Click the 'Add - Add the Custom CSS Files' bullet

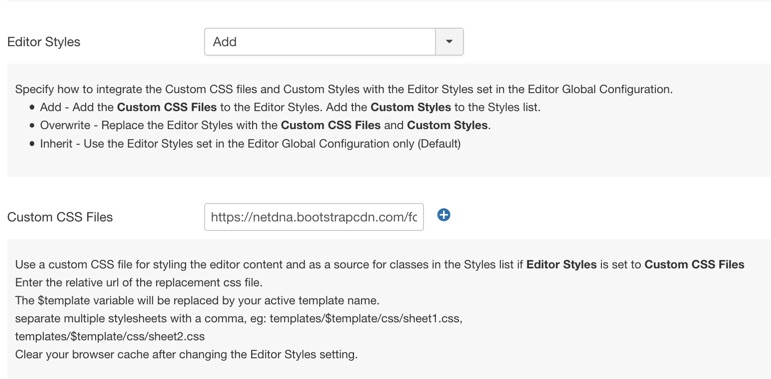tap(290, 107)
